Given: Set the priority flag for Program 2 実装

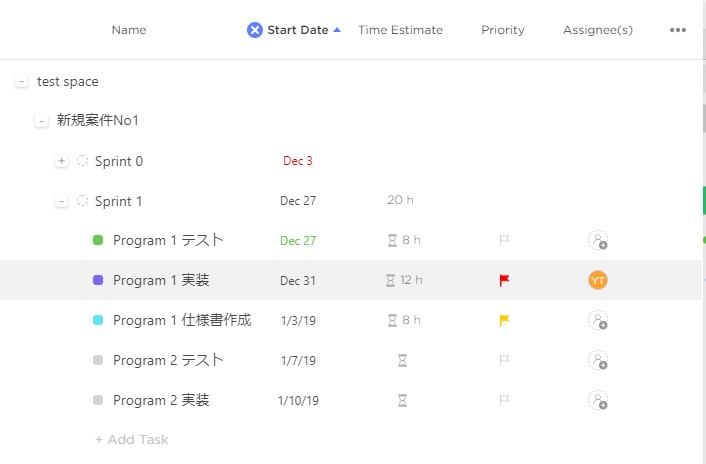Looking at the screenshot, I should click(x=504, y=401).
